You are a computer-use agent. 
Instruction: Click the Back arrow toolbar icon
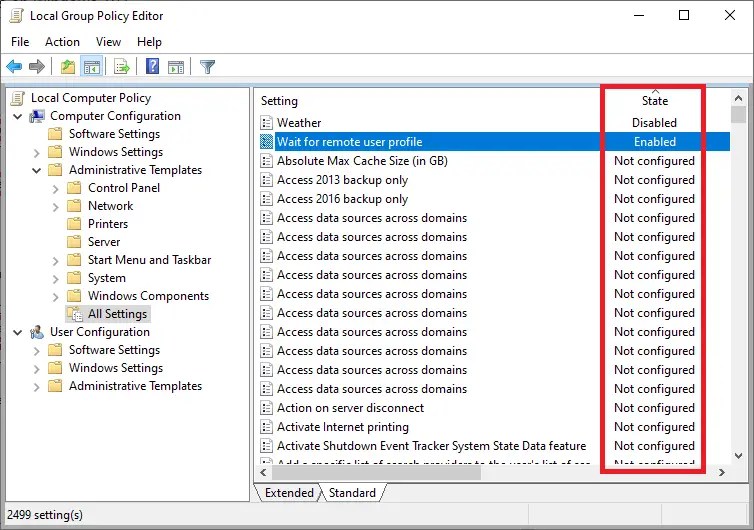pyautogui.click(x=14, y=66)
